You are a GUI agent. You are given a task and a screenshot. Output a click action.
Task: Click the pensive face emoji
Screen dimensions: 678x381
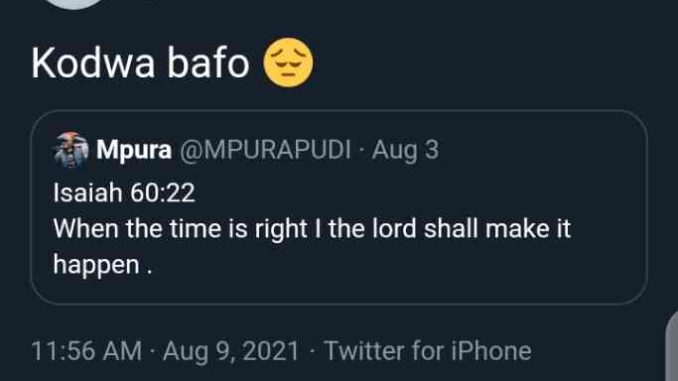click(x=288, y=63)
